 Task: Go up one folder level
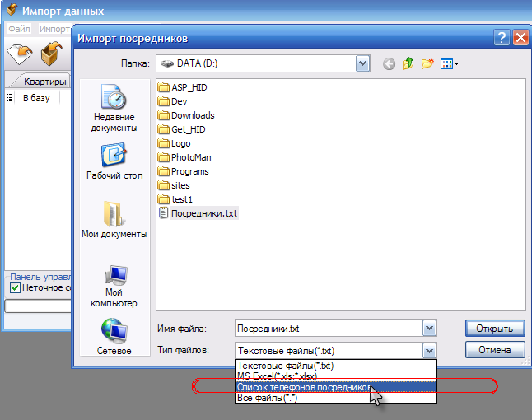pos(408,63)
